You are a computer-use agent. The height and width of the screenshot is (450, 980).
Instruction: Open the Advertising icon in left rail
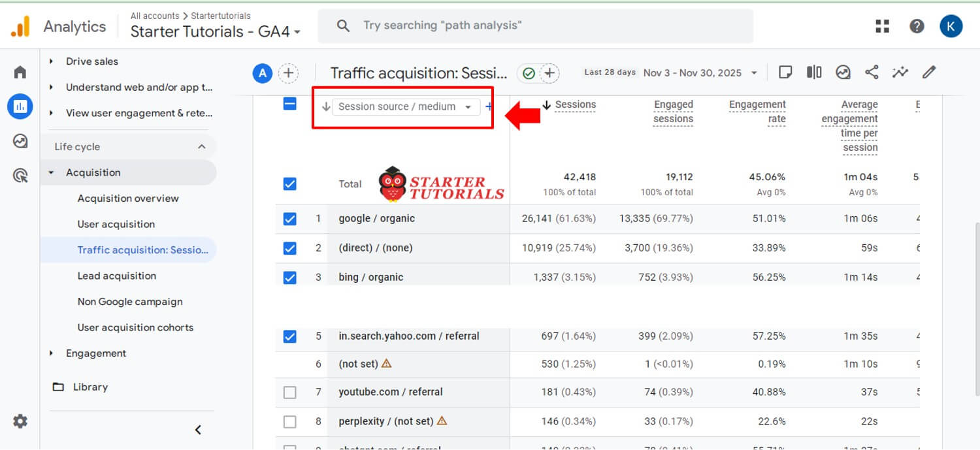(20, 175)
